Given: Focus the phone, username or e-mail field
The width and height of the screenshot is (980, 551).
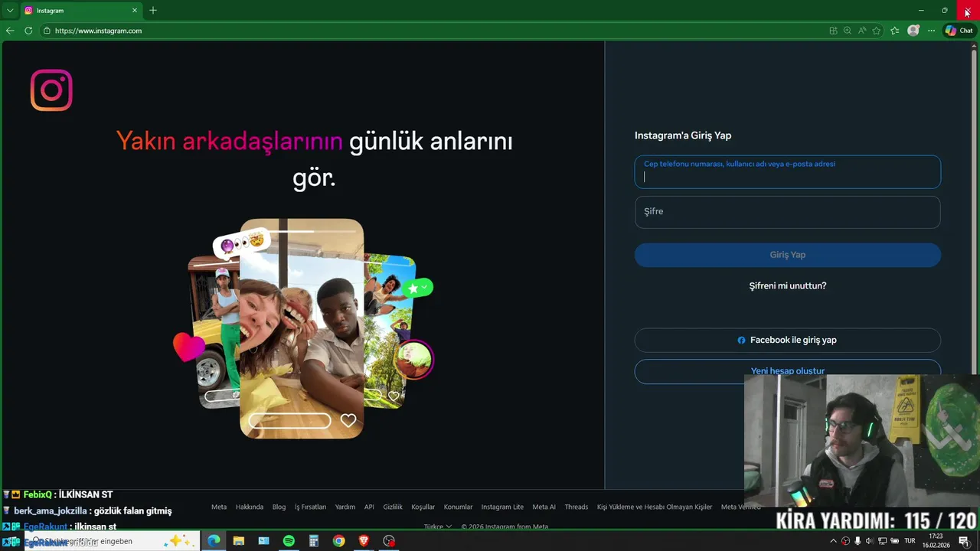Looking at the screenshot, I should [x=787, y=172].
